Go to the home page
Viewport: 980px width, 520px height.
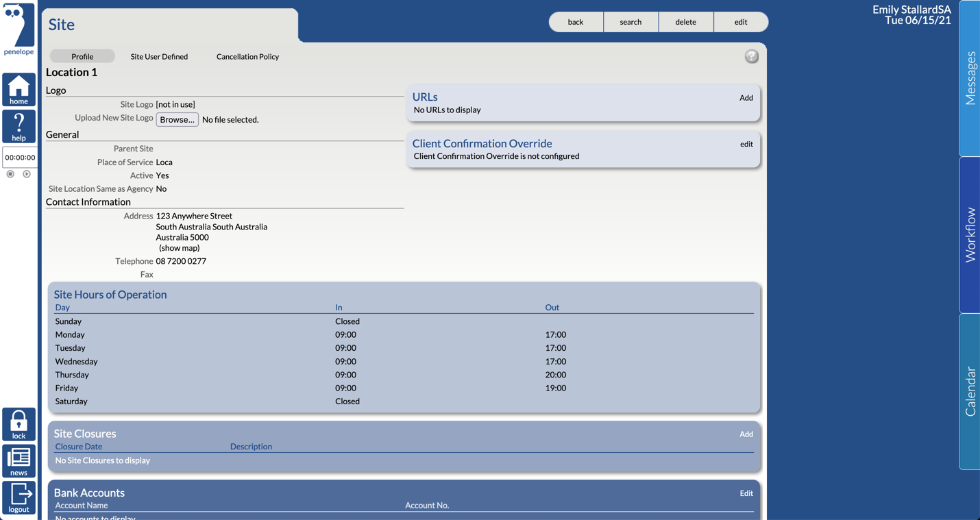(x=19, y=90)
